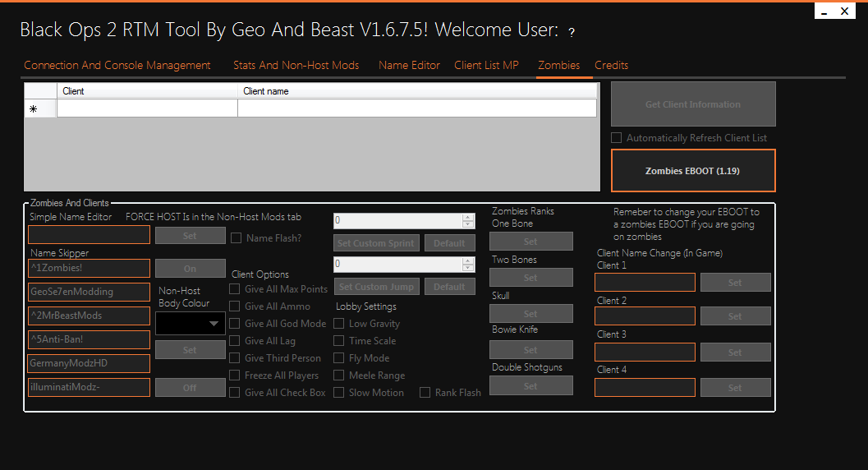
Task: Enable Give All Ammo
Action: (235, 306)
